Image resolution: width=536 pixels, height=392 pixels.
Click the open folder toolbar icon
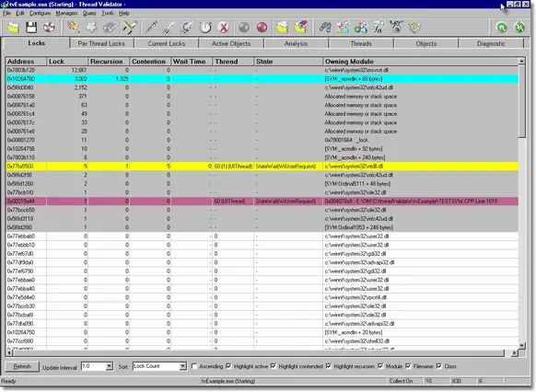click(x=13, y=28)
